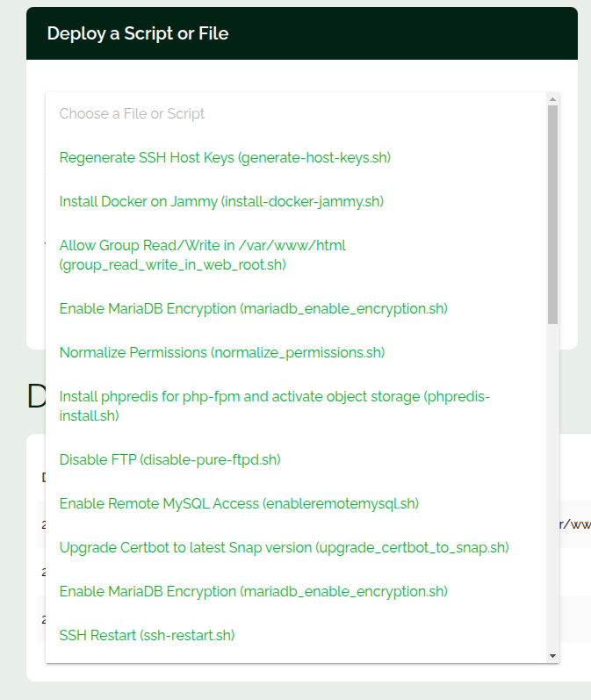Screen dimensions: 591x700
Task: Click the dropdown list scroll-down arrow
Action: click(x=552, y=656)
